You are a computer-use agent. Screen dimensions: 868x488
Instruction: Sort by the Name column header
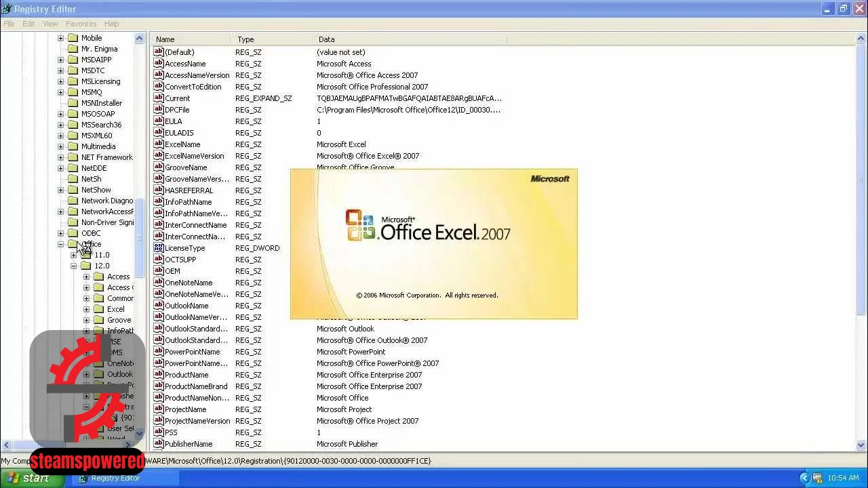pyautogui.click(x=191, y=39)
